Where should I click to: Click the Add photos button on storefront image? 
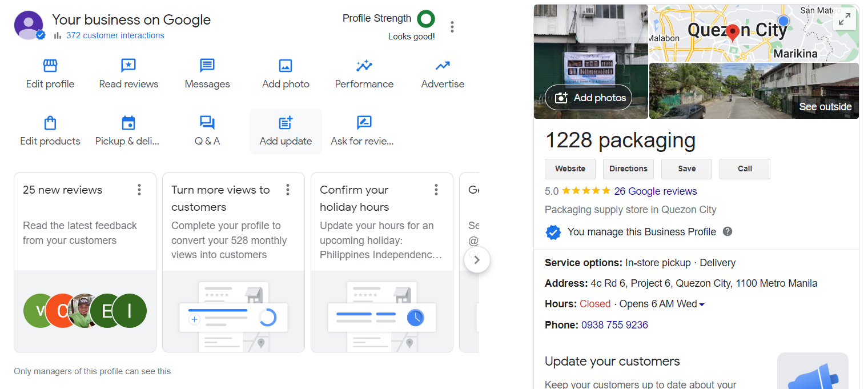point(589,98)
